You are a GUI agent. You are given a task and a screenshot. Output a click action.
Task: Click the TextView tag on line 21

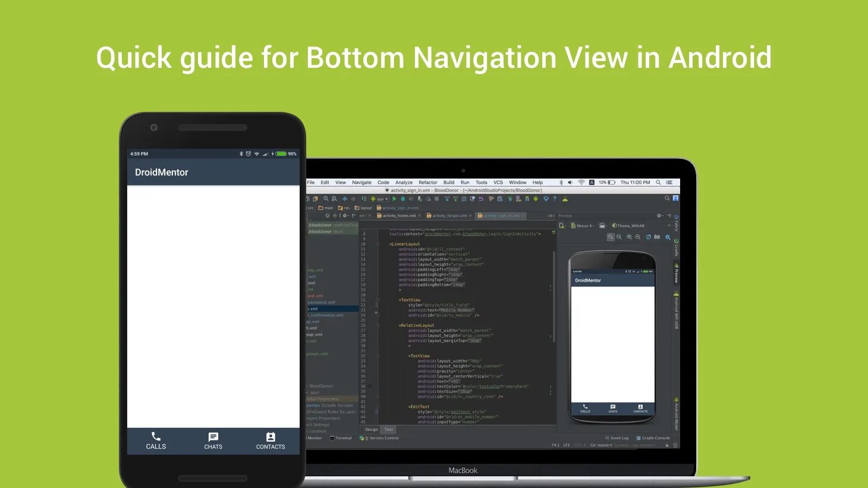(410, 300)
